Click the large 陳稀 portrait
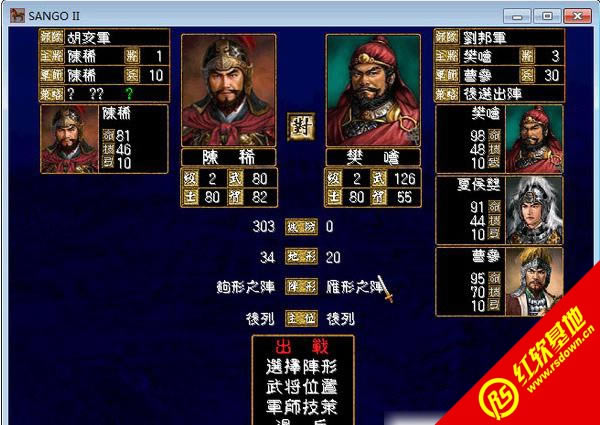 point(228,90)
